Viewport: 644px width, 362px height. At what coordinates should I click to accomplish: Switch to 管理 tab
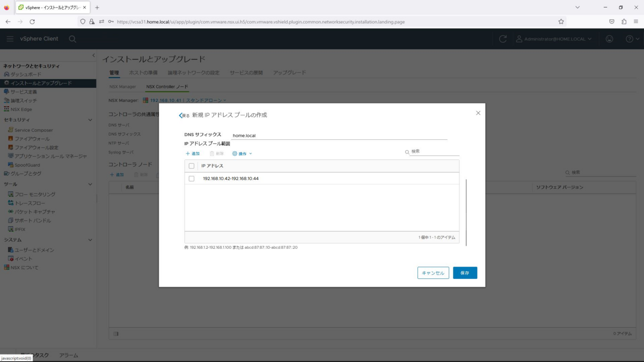tap(114, 72)
